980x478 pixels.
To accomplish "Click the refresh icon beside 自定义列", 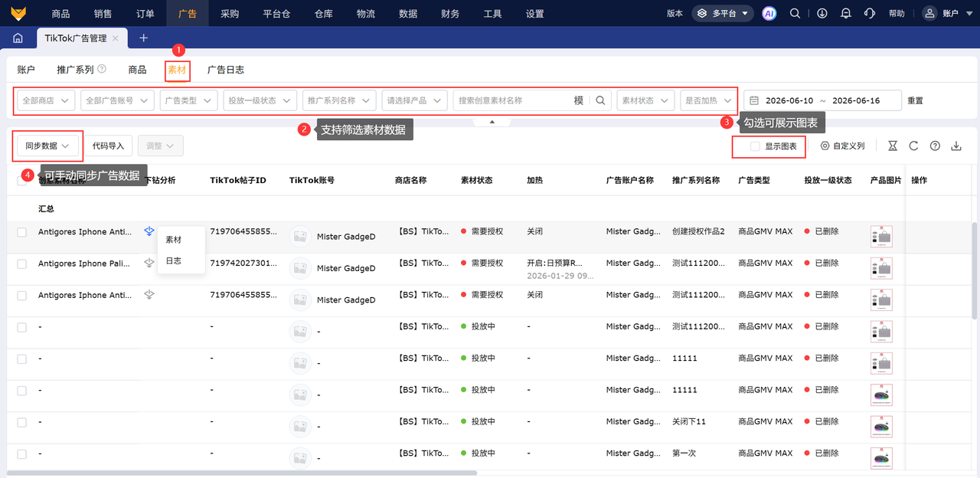I will tap(913, 146).
